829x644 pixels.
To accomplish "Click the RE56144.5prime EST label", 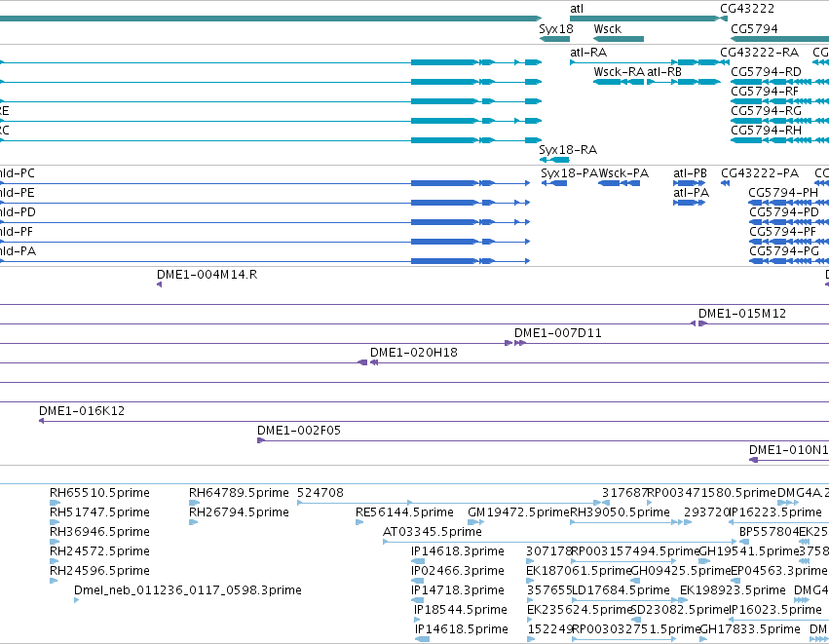I will pos(404,512).
